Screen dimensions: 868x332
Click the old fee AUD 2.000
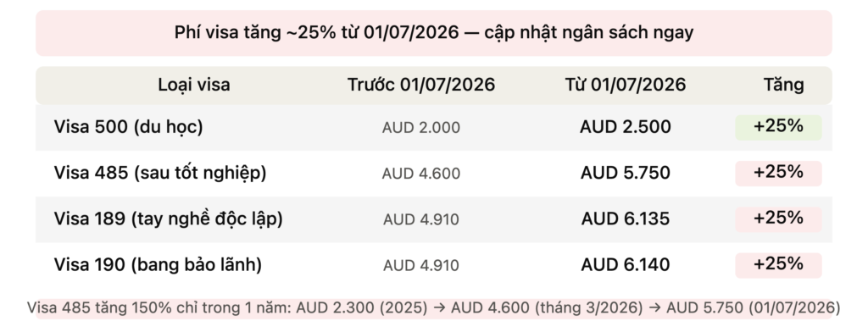[420, 128]
